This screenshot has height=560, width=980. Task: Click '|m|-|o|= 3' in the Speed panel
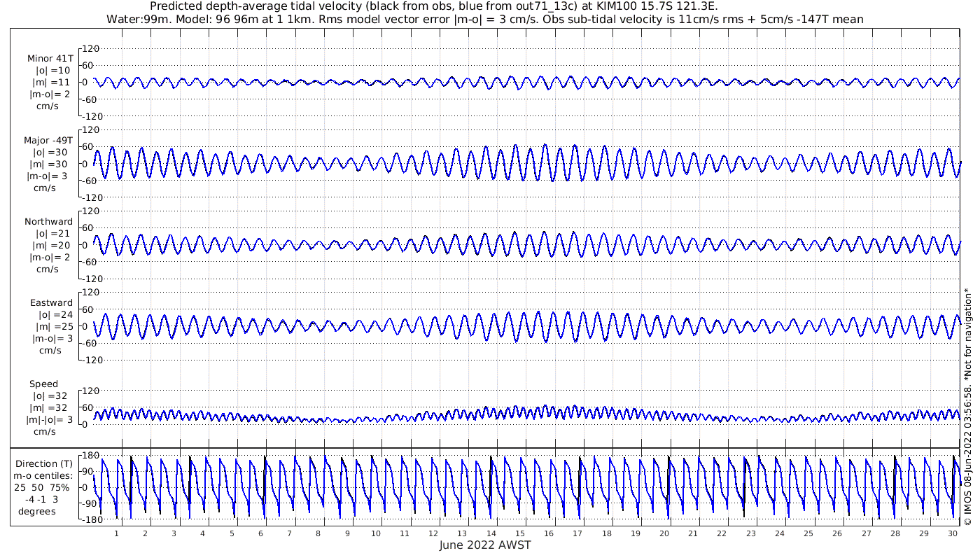coord(48,420)
